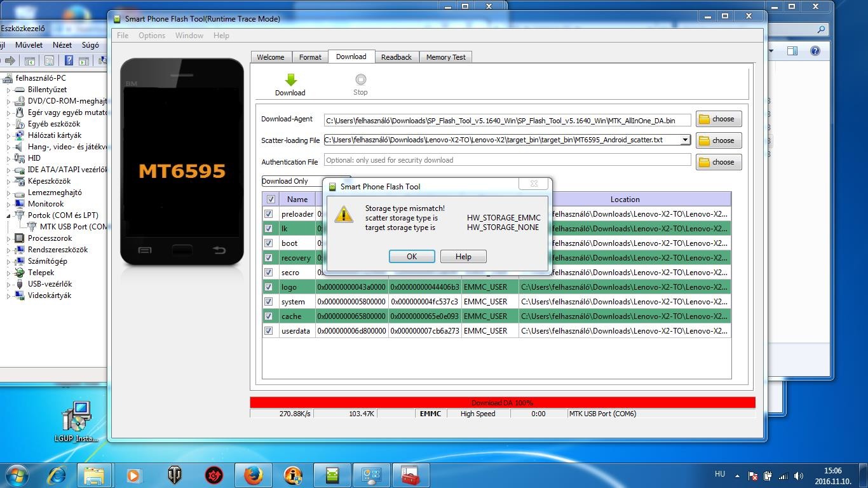The width and height of the screenshot is (868, 488).
Task: Click the Authentication File input field
Action: pyautogui.click(x=507, y=159)
